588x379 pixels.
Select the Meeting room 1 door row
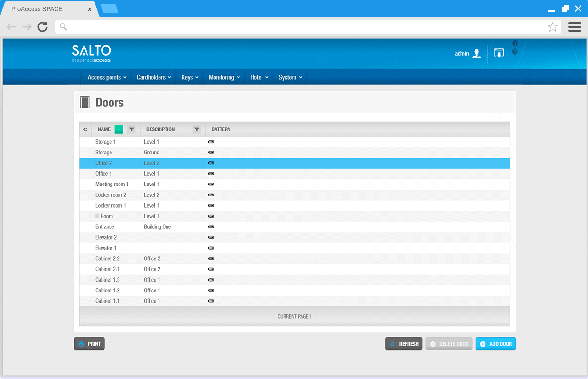click(x=112, y=184)
